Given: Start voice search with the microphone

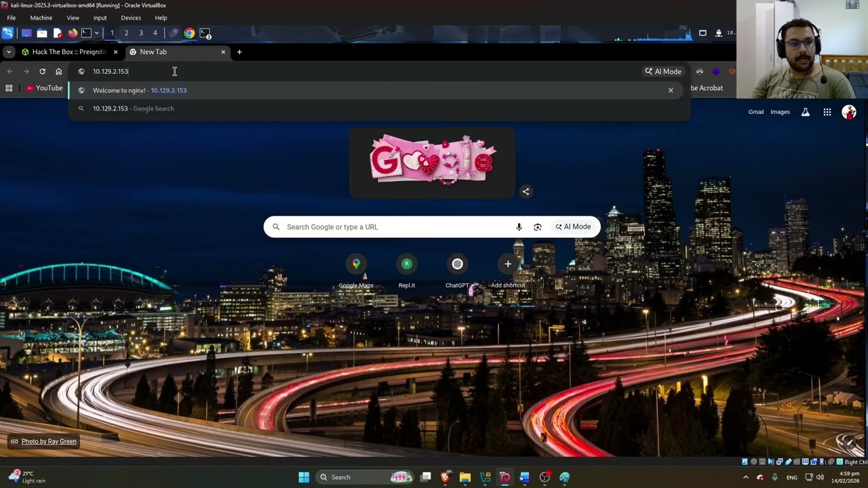Looking at the screenshot, I should click(519, 227).
